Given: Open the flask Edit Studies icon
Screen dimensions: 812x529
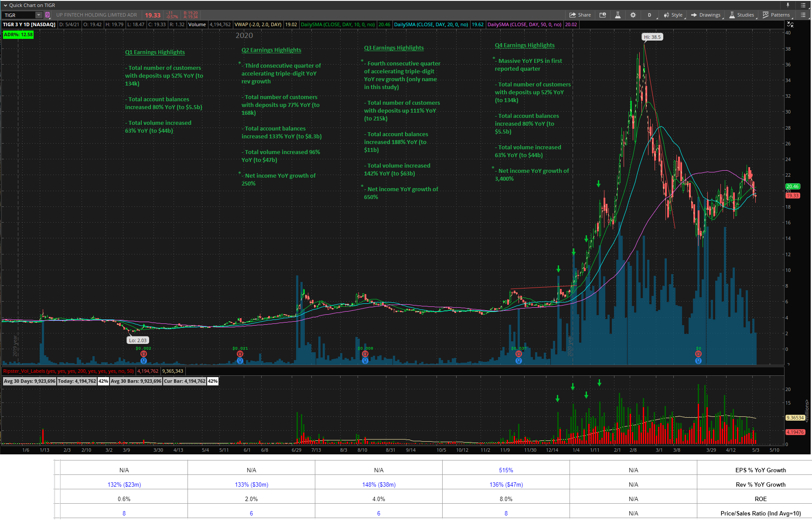Looking at the screenshot, I should 618,15.
